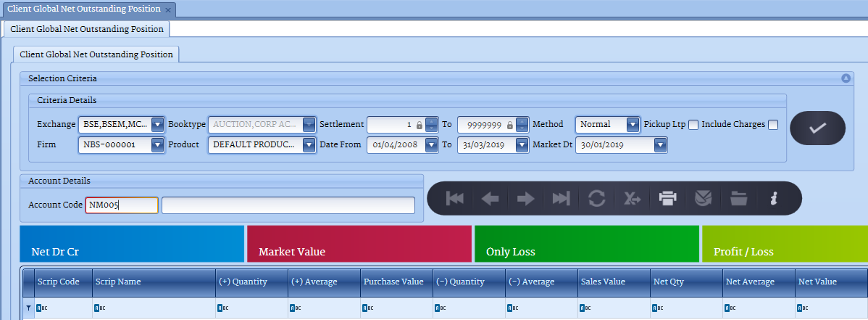Screen dimensions: 868x320
Task: Expand the Method dropdown showing Normal
Action: coord(633,124)
